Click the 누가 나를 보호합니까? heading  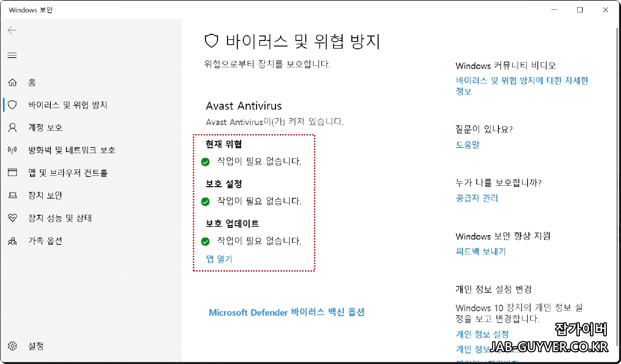[x=499, y=183]
